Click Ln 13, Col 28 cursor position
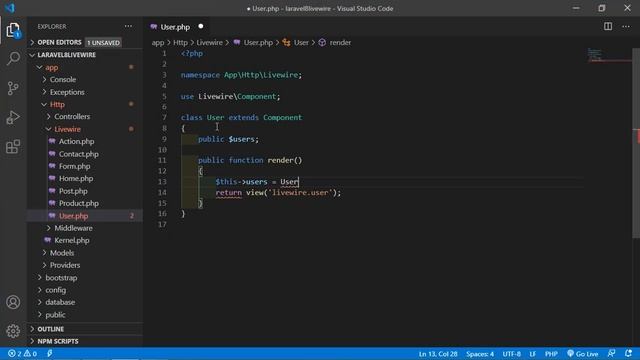This screenshot has height=360, width=640. (x=438, y=354)
